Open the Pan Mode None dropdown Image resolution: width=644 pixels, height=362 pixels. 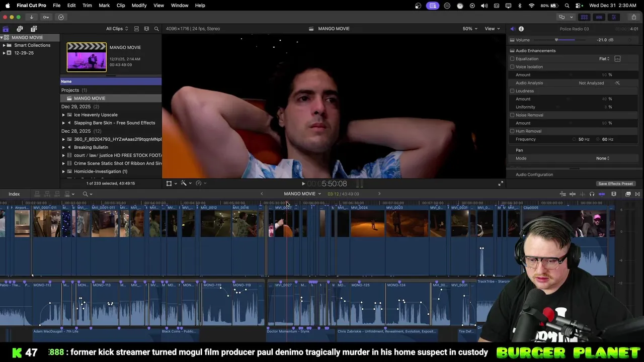(603, 158)
